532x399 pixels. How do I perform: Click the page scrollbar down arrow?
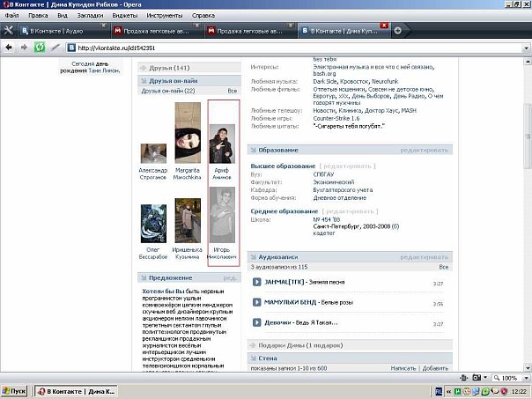(528, 368)
